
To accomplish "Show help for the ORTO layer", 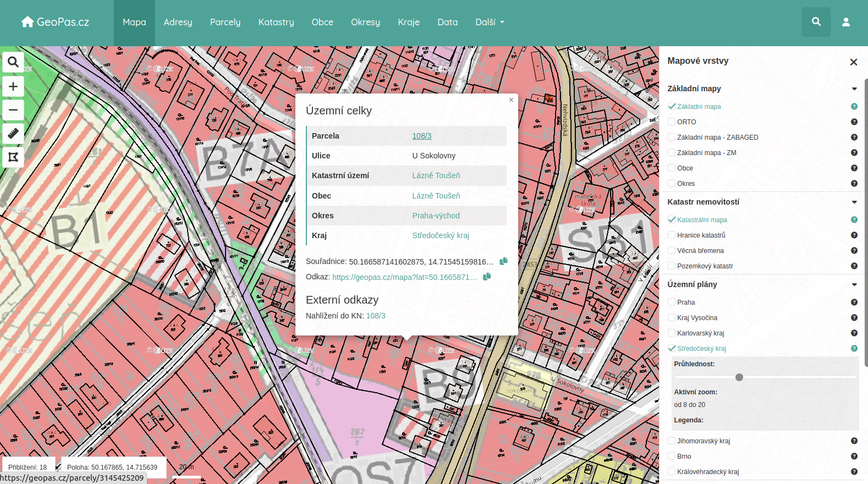I will 854,122.
